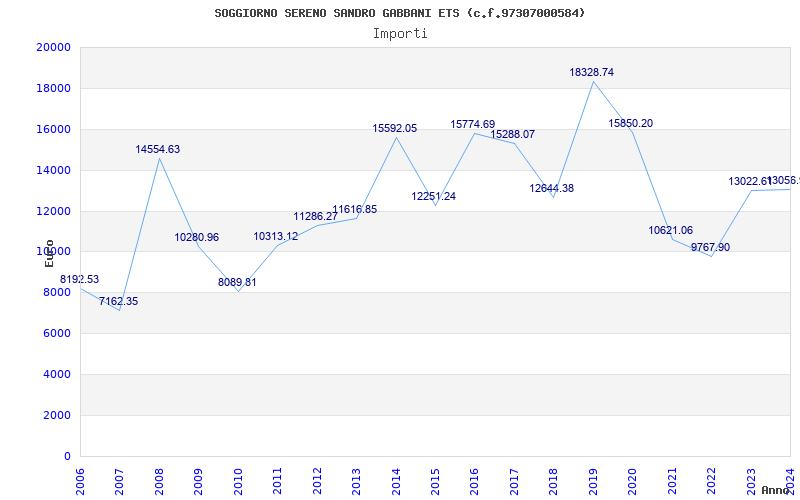Click the 12644.38 data label

click(x=552, y=189)
